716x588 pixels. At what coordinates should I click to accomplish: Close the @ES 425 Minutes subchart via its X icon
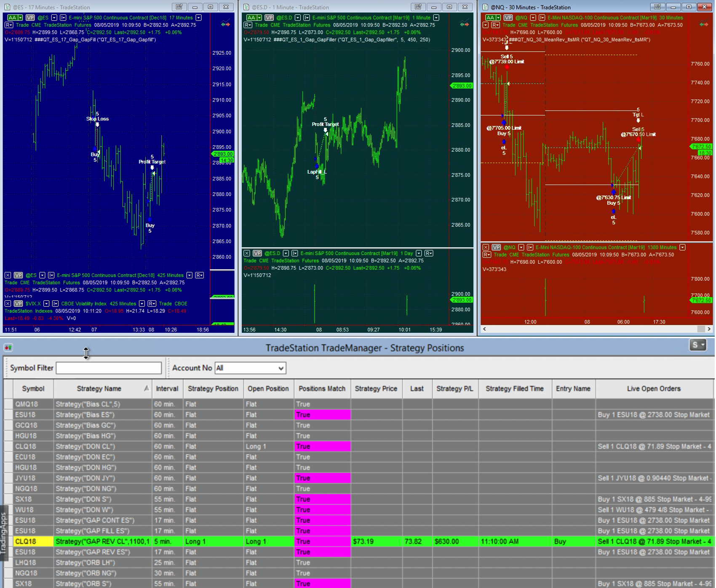(8, 275)
